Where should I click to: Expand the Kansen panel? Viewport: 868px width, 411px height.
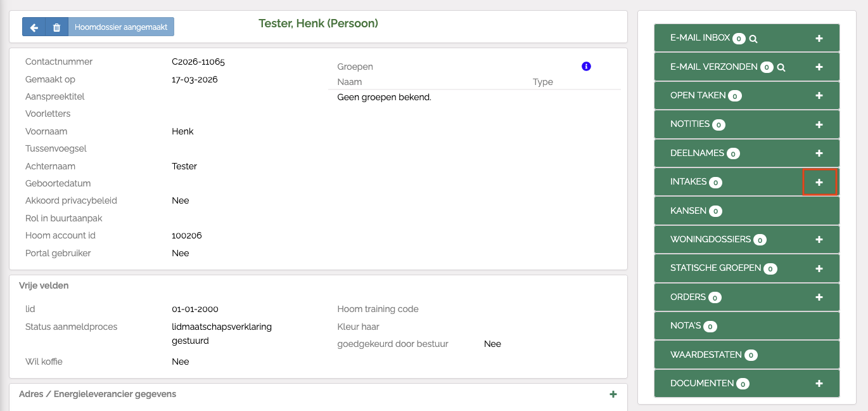point(688,211)
